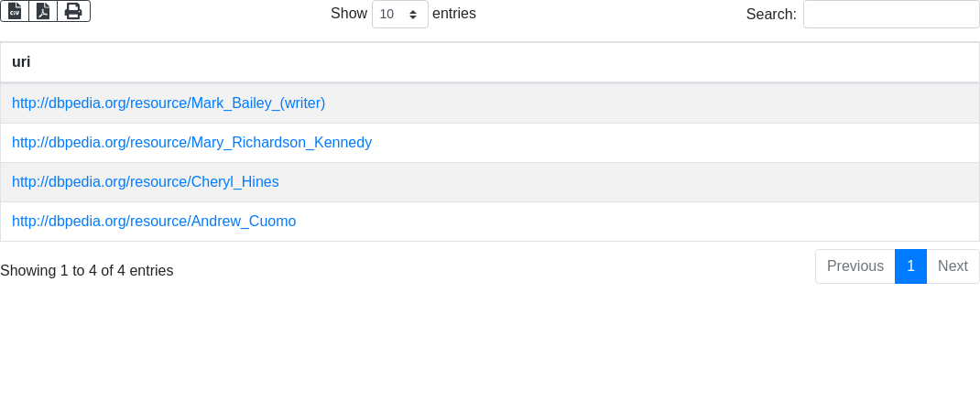The image size is (980, 412).
Task: Go to the Previous page
Action: click(855, 266)
